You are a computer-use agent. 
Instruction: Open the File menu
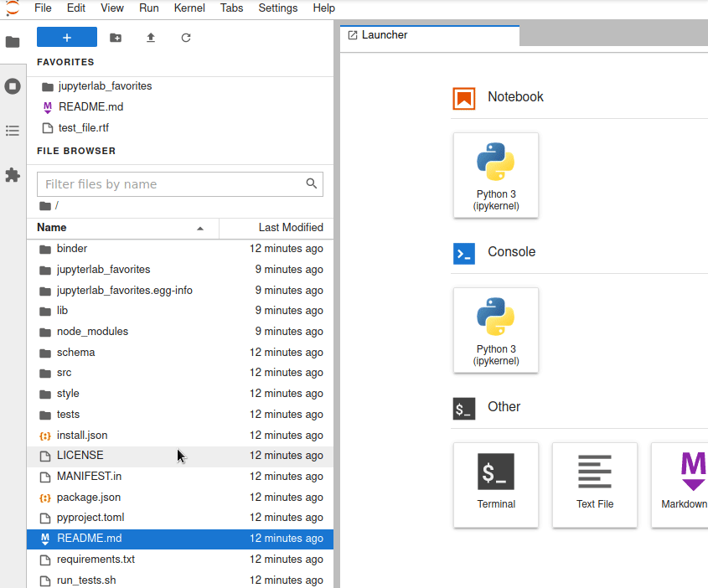coord(43,8)
